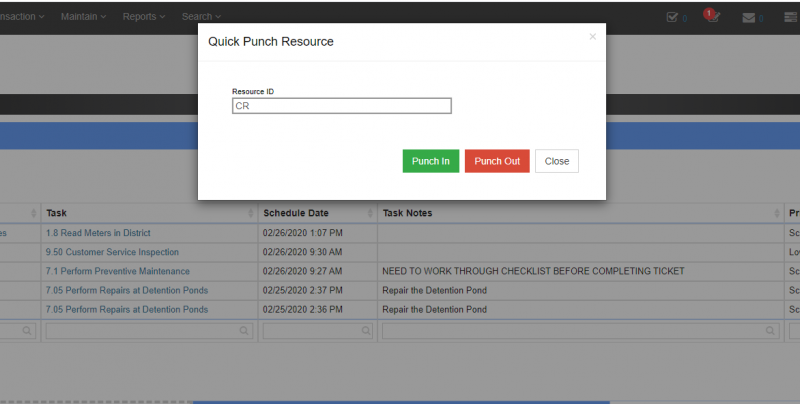Click the Close button in dialog

tap(556, 161)
